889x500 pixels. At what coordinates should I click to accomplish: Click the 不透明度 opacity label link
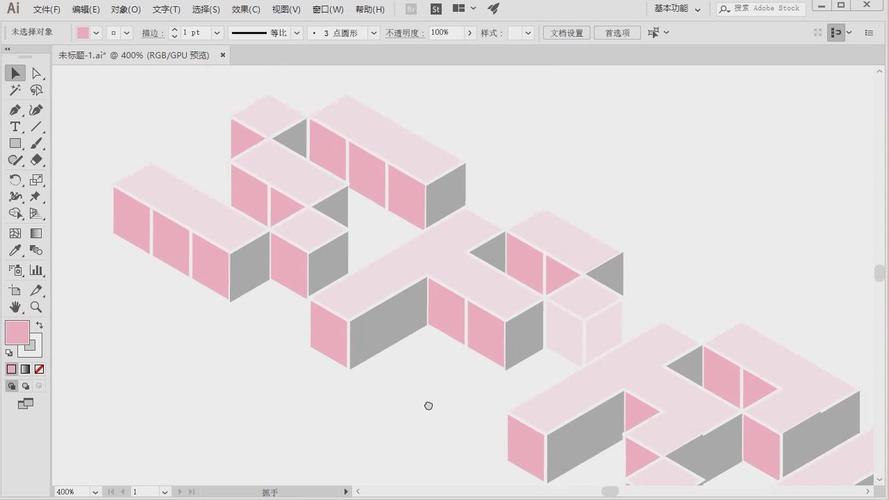tap(405, 33)
